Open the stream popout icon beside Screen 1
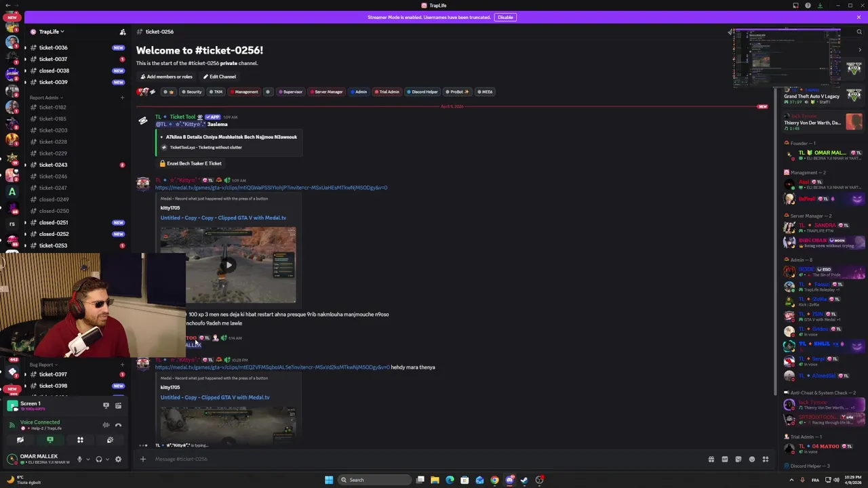The width and height of the screenshot is (868, 488). 106,405
